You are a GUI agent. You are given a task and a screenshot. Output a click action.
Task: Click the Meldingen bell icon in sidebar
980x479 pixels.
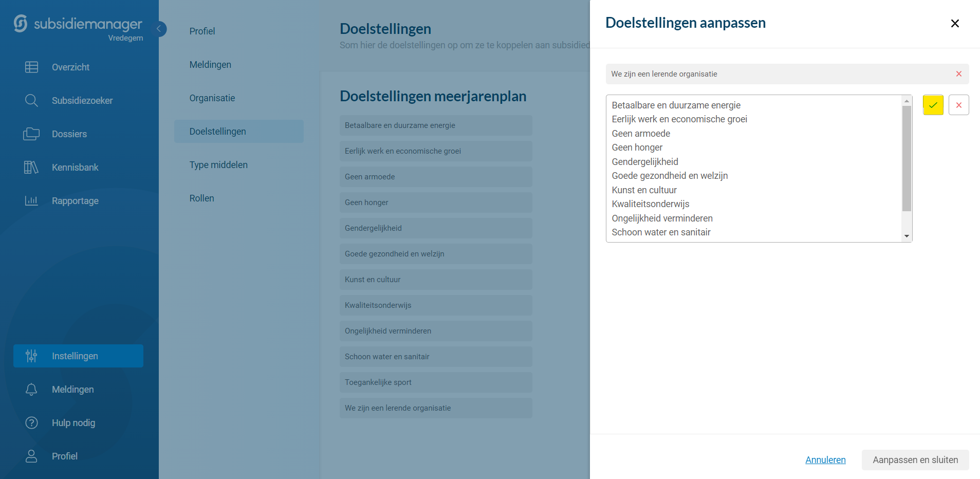click(31, 390)
